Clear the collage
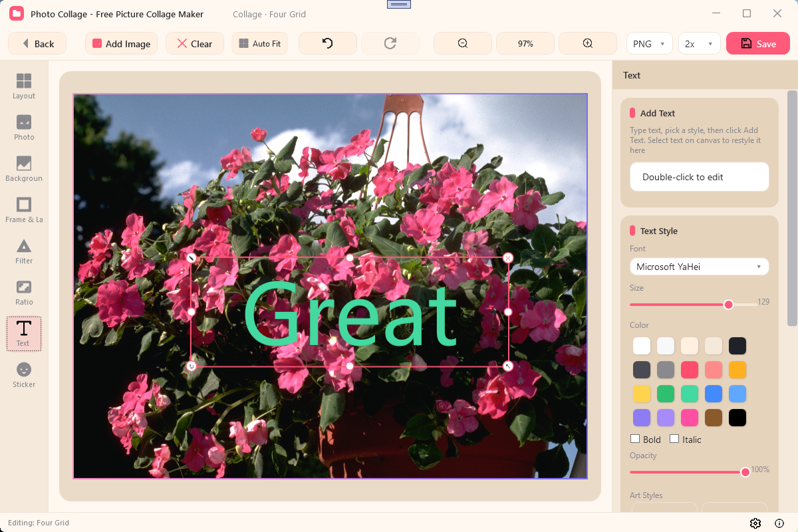The width and height of the screenshot is (798, 532). click(x=195, y=43)
